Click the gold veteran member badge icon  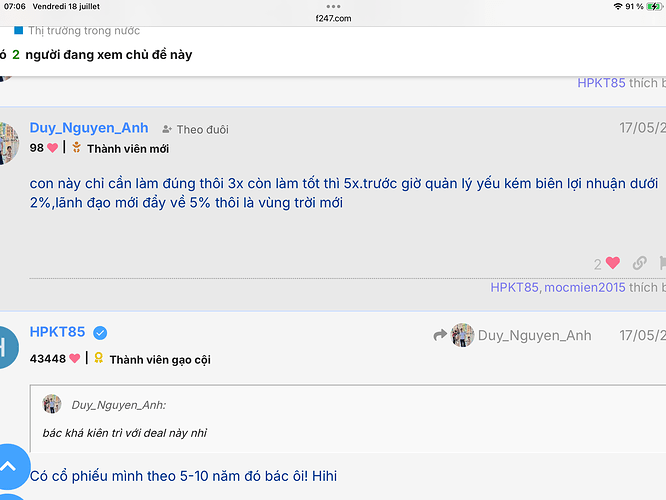[x=98, y=358]
